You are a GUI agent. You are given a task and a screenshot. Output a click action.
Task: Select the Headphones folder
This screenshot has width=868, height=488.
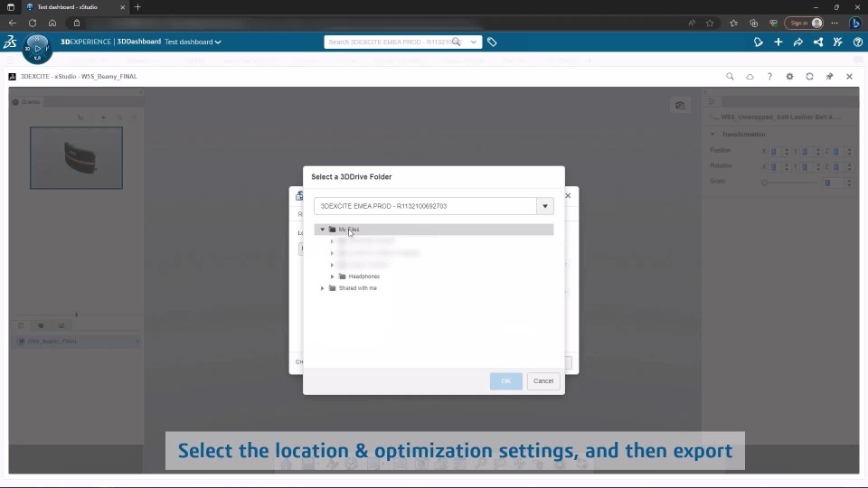click(363, 277)
